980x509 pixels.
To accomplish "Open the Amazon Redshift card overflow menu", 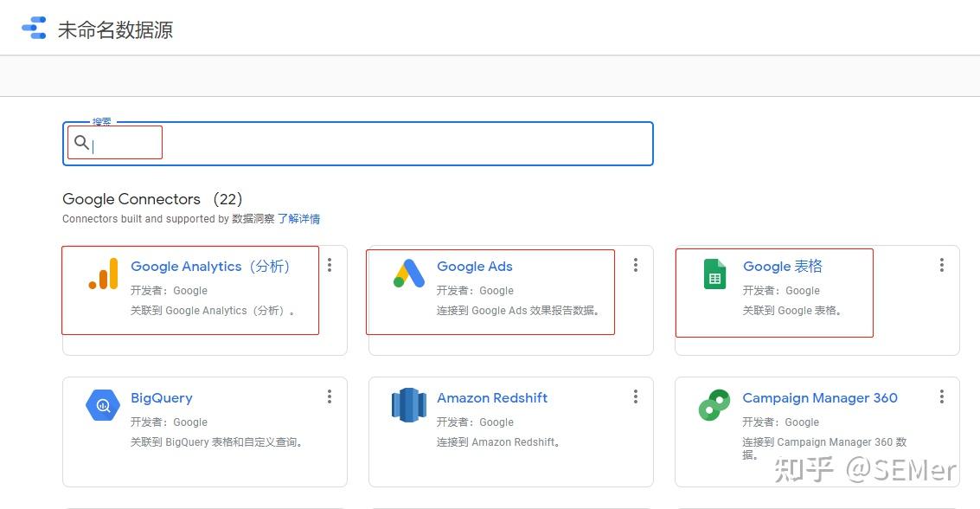I will 636,396.
